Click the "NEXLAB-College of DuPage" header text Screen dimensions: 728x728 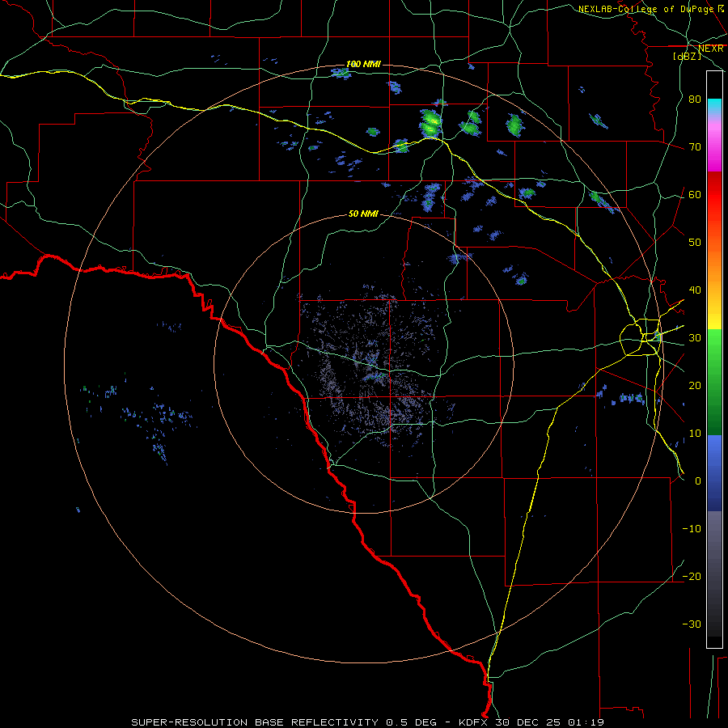[645, 9]
